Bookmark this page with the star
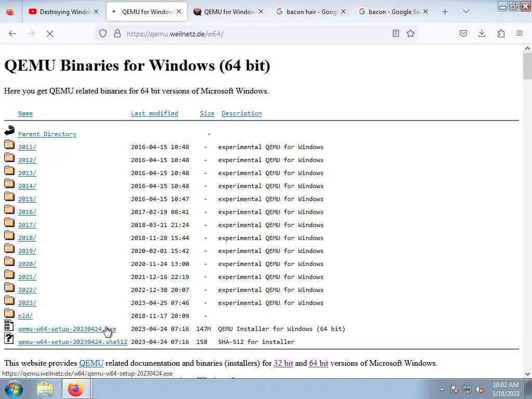Viewport: 532px width, 399px height. pyautogui.click(x=410, y=33)
